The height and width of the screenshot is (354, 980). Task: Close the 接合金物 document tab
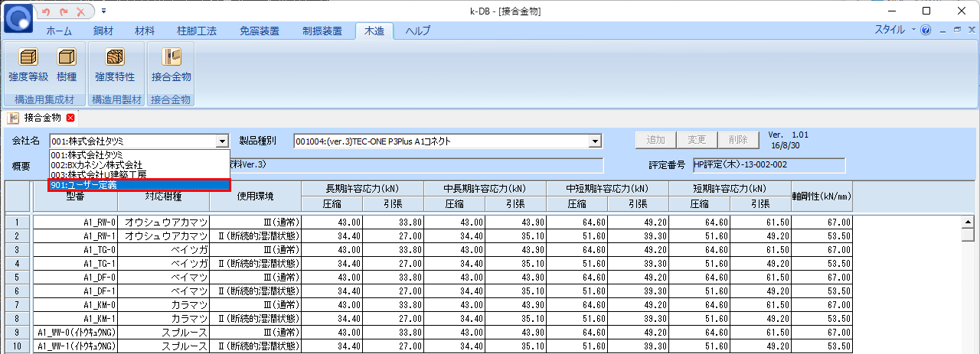point(70,118)
